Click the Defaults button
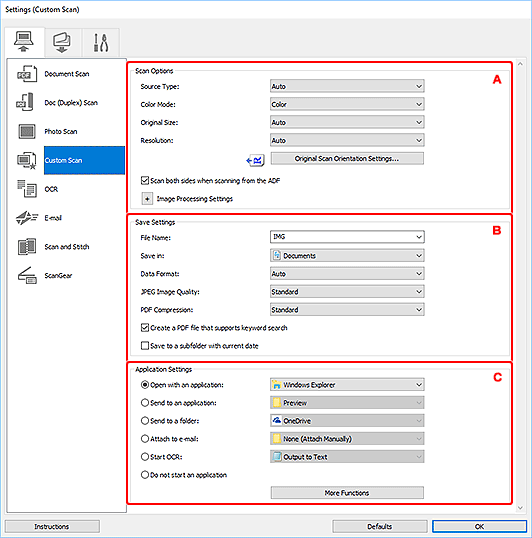This screenshot has width=532, height=538. pyautogui.click(x=379, y=526)
